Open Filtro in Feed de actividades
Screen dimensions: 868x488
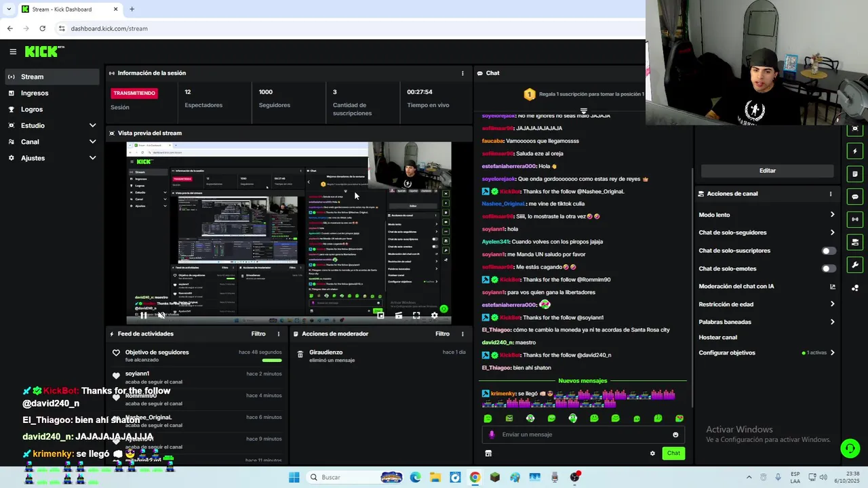(x=258, y=334)
